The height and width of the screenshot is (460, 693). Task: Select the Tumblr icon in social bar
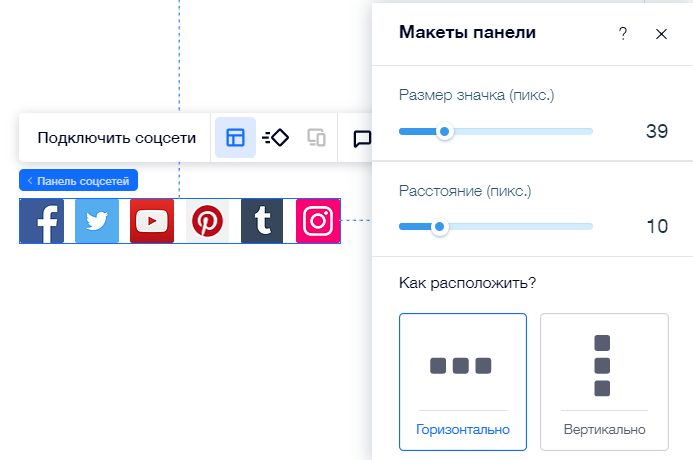point(263,221)
